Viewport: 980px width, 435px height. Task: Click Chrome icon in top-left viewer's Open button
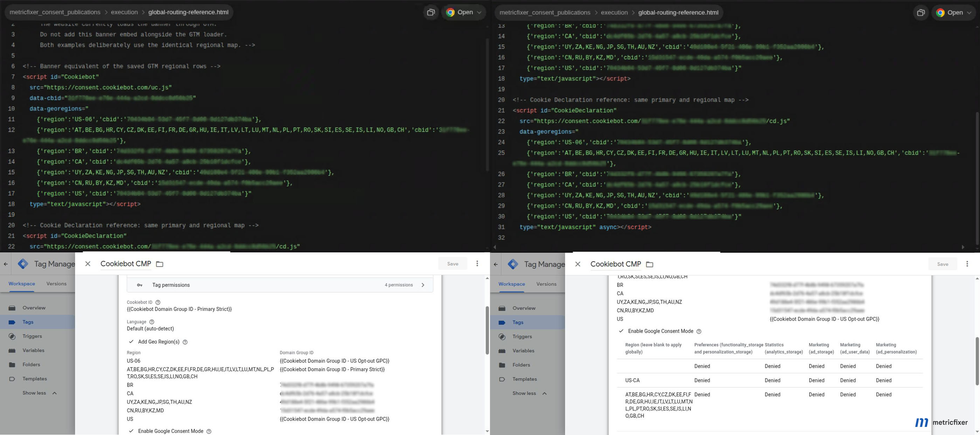click(x=450, y=12)
